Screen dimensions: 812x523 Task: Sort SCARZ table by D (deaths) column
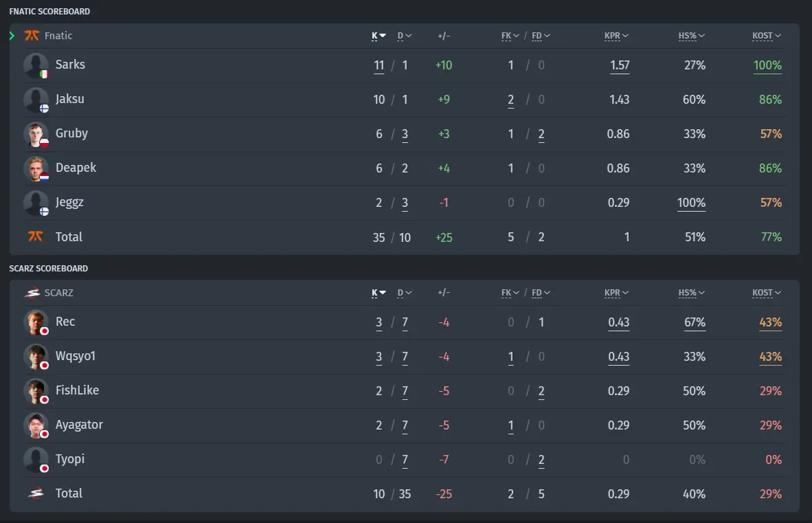pyautogui.click(x=405, y=293)
